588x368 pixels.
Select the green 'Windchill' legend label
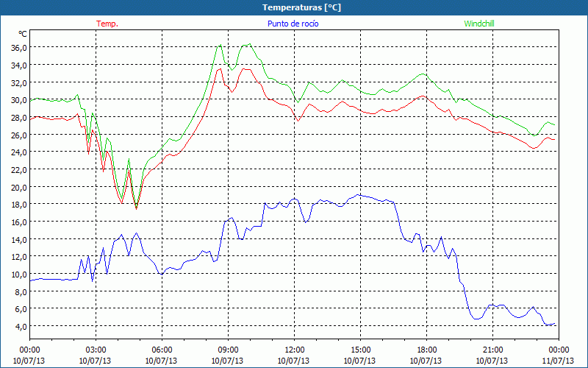(x=479, y=24)
